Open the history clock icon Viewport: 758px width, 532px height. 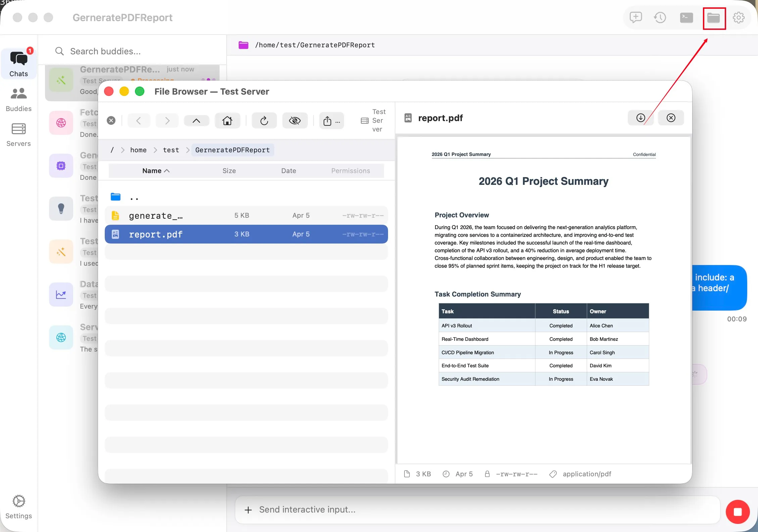tap(660, 17)
